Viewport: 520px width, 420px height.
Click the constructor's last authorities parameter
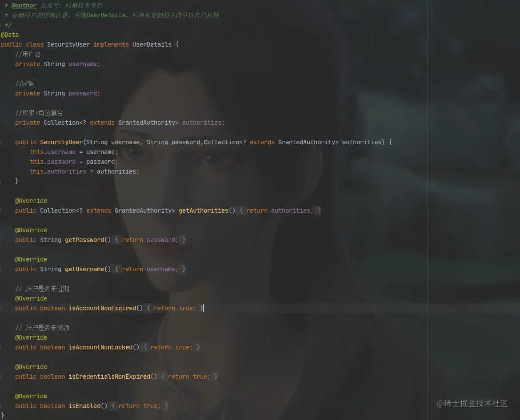[361, 142]
